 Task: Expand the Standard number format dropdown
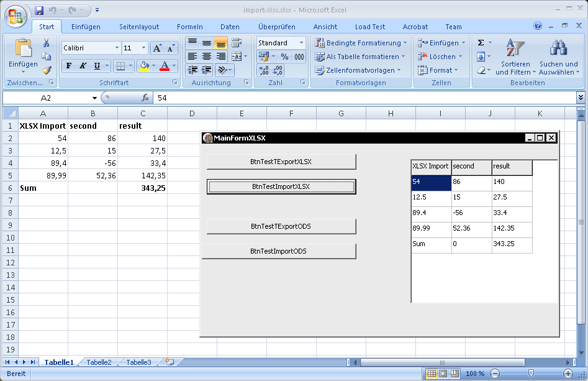point(301,43)
